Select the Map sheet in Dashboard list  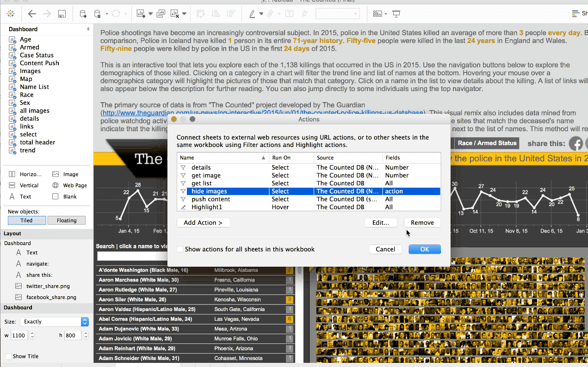pyautogui.click(x=26, y=79)
